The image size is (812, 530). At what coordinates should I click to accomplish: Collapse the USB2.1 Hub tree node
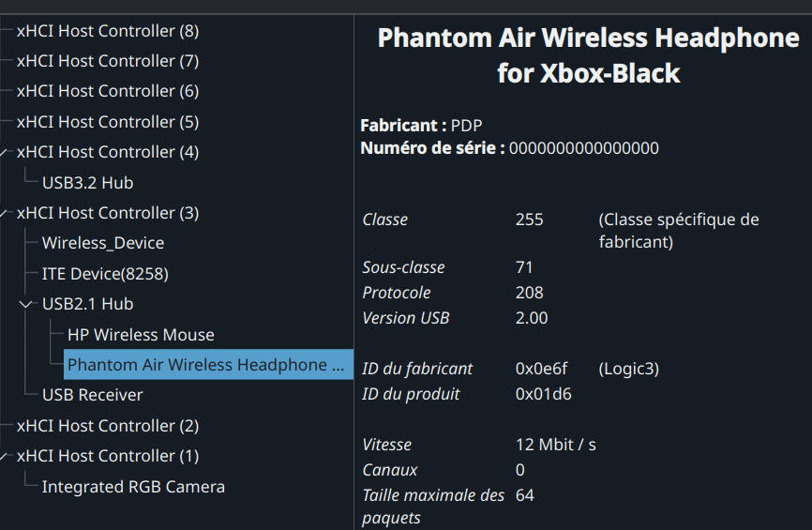26,304
